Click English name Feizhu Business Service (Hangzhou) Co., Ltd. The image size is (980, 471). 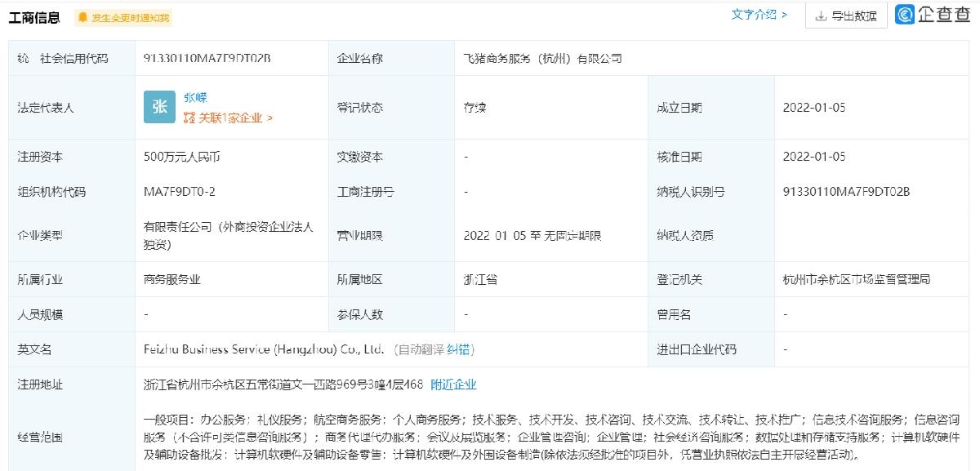point(263,349)
